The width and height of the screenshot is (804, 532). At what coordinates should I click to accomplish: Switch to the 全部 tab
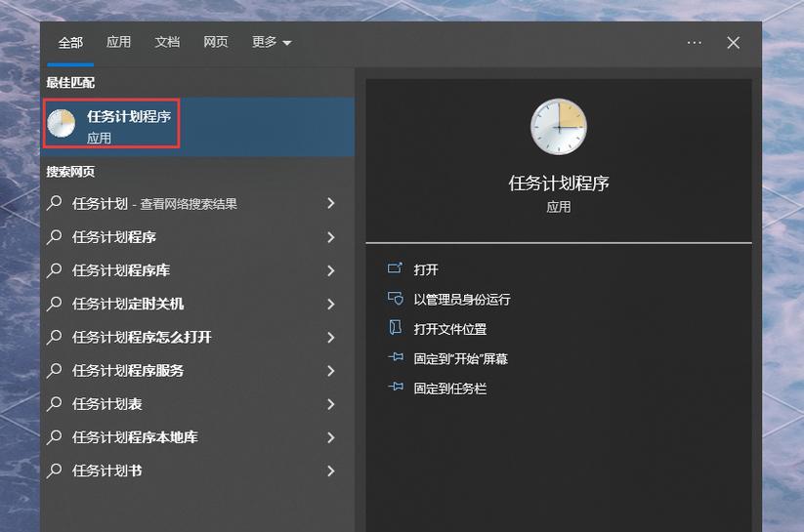pyautogui.click(x=70, y=43)
